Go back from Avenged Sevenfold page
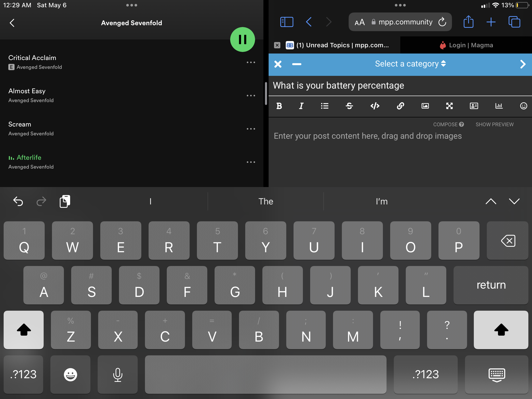This screenshot has height=399, width=532. tap(12, 23)
